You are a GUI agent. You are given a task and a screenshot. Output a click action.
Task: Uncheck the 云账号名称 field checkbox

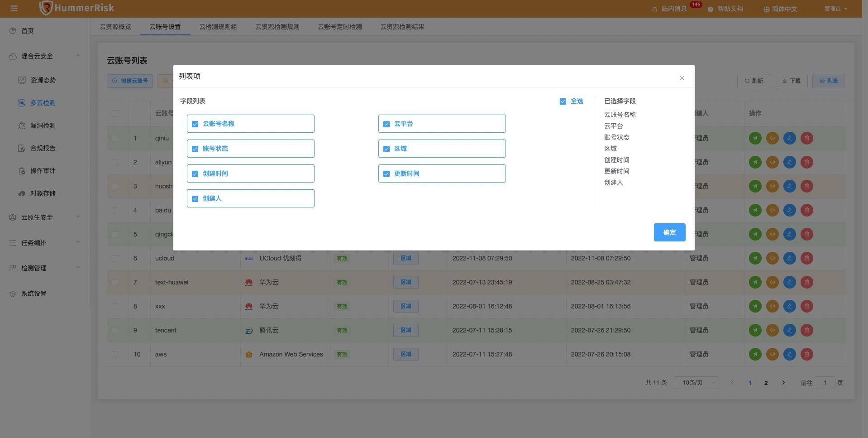click(195, 124)
